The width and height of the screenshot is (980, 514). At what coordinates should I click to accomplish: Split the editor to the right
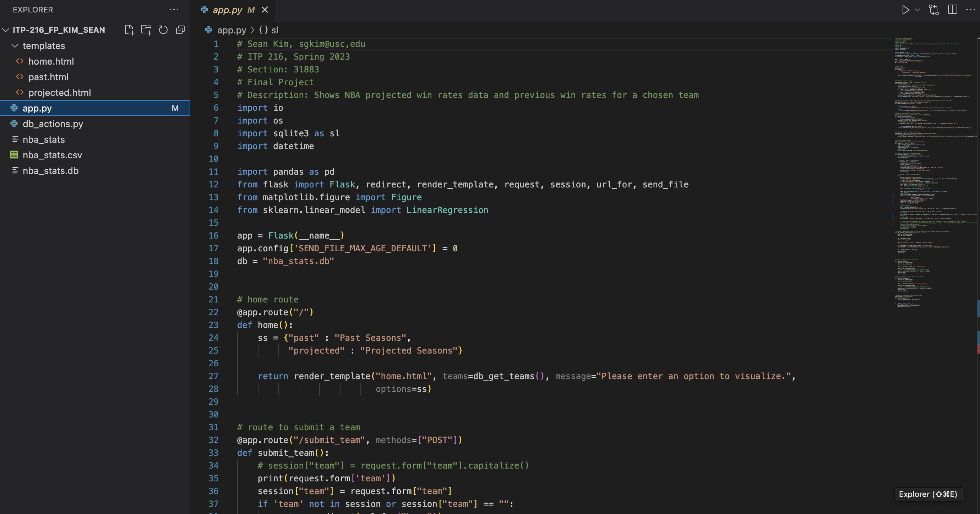click(953, 10)
